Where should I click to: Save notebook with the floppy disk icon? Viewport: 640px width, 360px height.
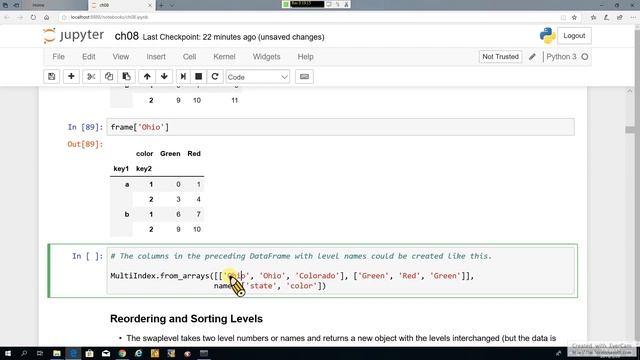pos(51,76)
